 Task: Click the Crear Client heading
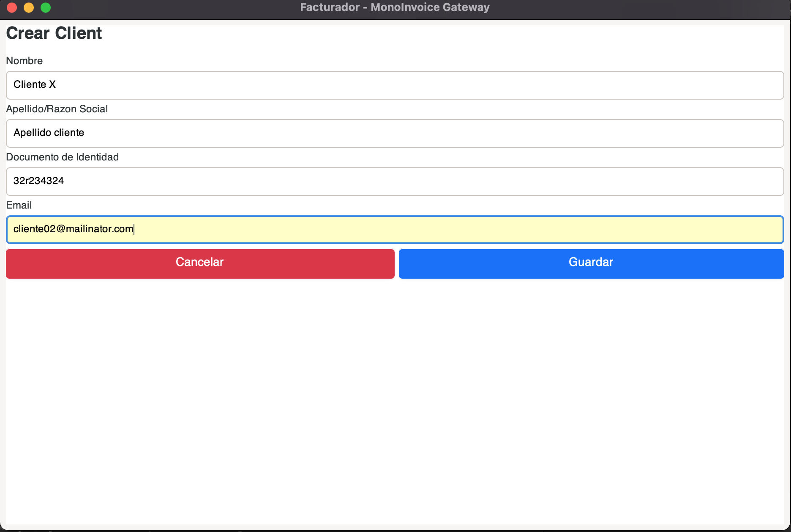54,33
